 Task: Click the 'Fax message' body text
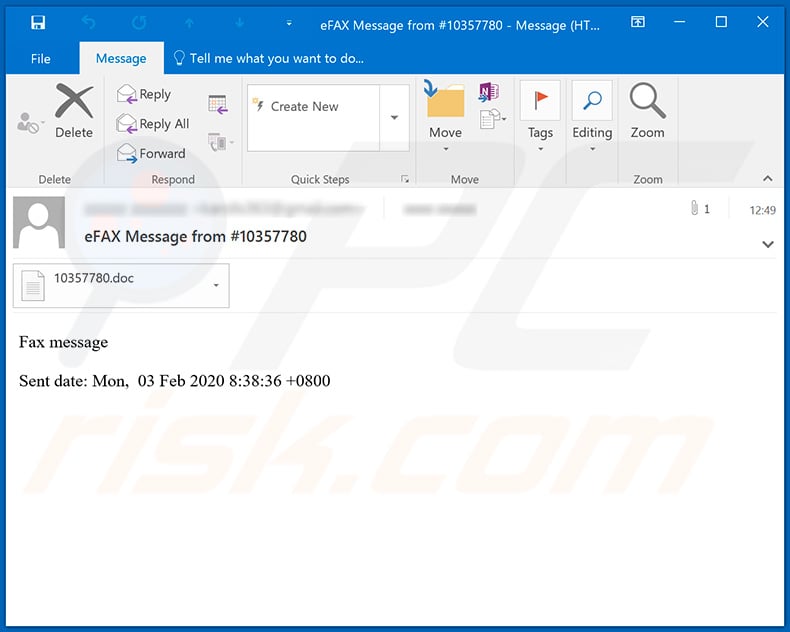tap(63, 342)
